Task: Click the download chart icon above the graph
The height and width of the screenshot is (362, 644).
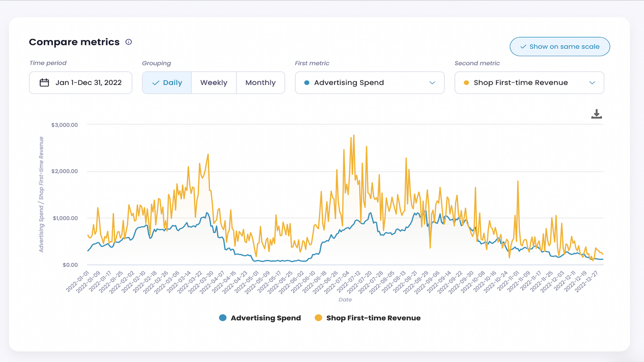Action: [x=596, y=114]
